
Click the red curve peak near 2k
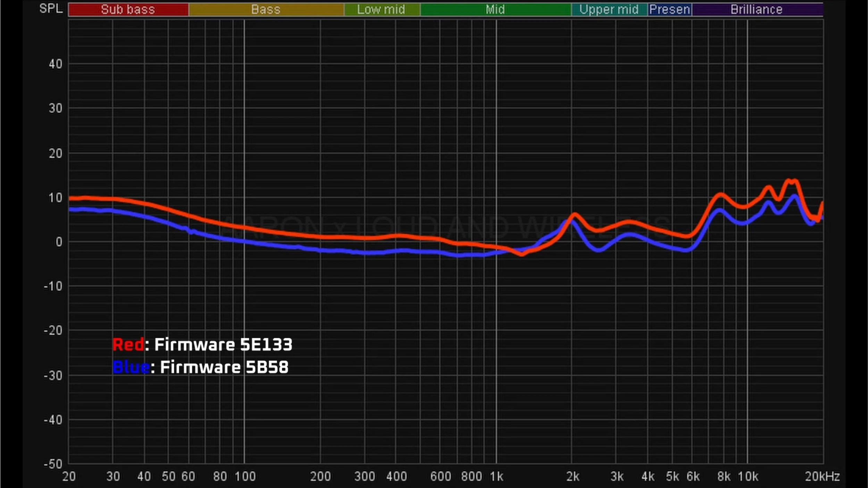[575, 215]
